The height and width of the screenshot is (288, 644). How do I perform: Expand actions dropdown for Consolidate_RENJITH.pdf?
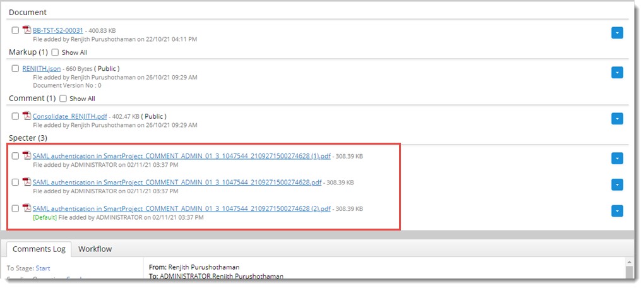point(617,118)
